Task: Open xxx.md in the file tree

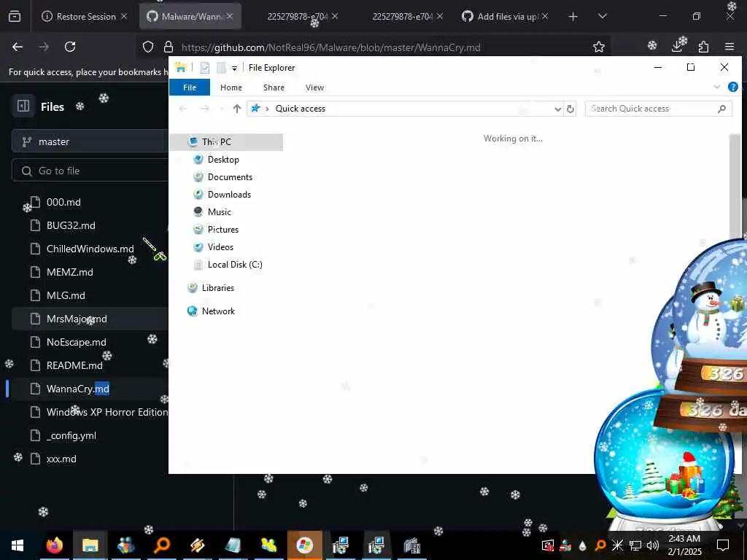Action: (x=61, y=459)
